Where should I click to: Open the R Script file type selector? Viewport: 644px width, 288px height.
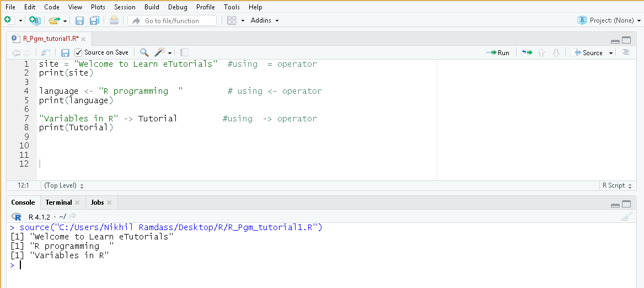(616, 185)
